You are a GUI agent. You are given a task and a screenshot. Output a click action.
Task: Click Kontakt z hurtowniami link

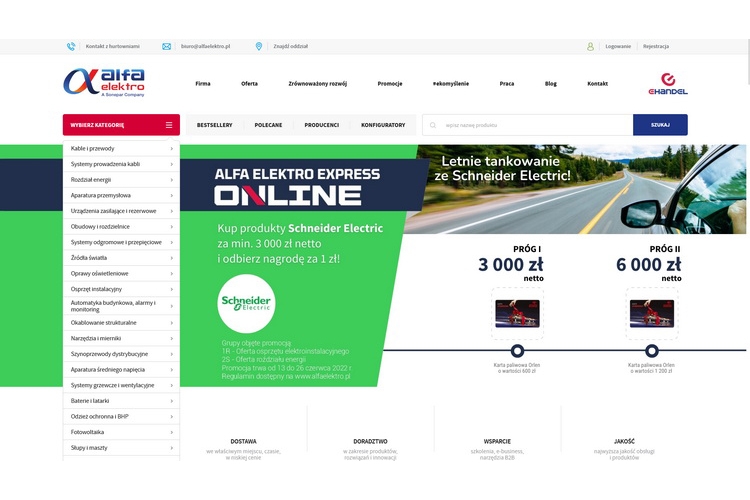pyautogui.click(x=112, y=46)
